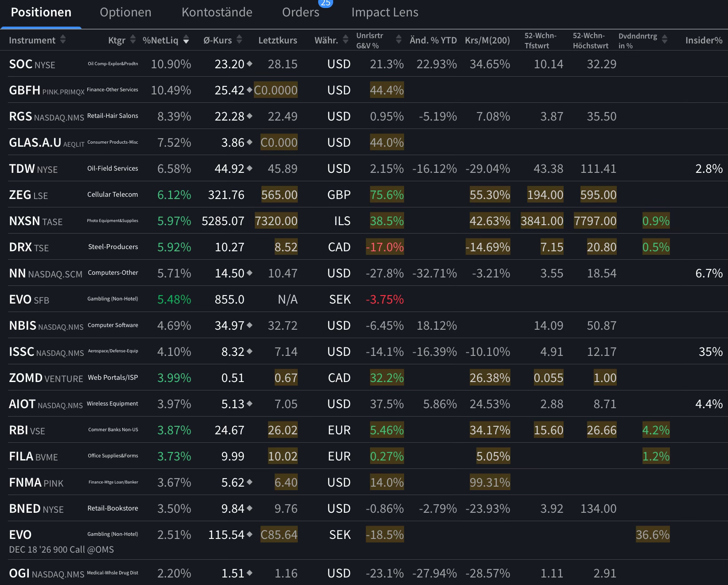The width and height of the screenshot is (728, 585).
Task: Sort by Instrument column arrows
Action: click(x=63, y=40)
